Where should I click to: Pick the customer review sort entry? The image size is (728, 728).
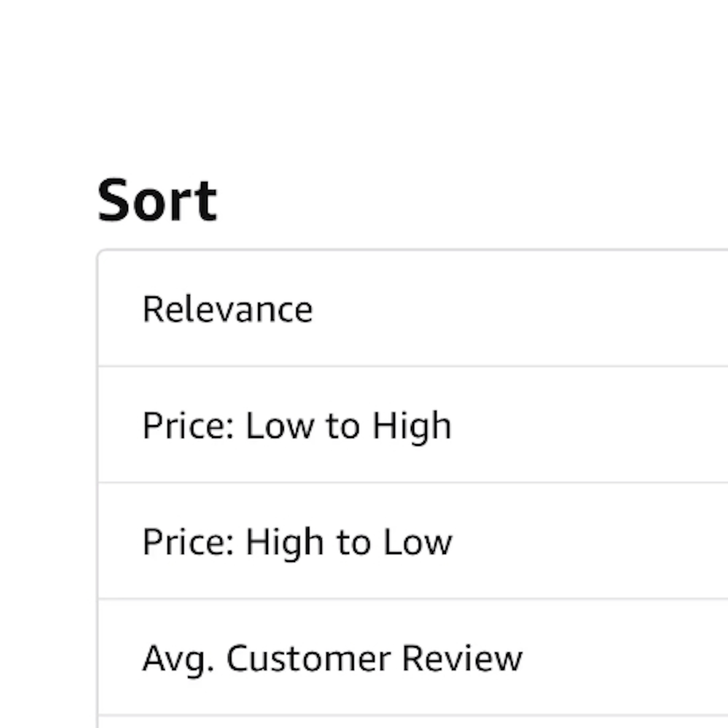pos(332,658)
